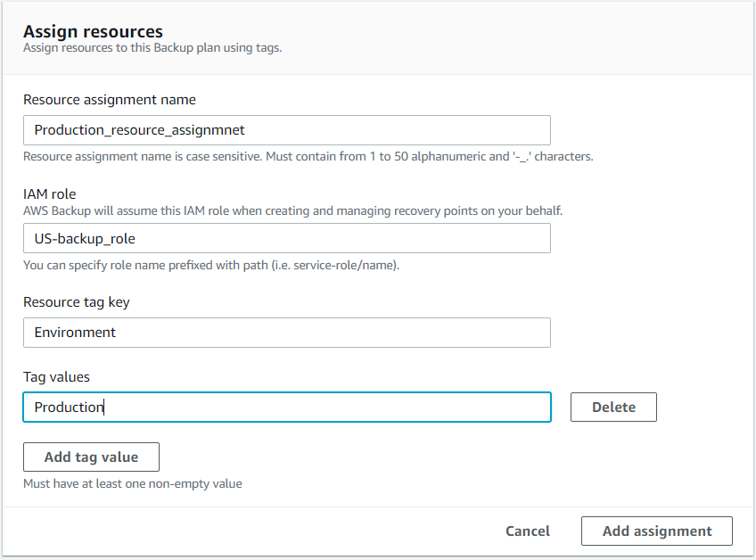
Task: Click the IAM role label
Action: pyautogui.click(x=49, y=194)
